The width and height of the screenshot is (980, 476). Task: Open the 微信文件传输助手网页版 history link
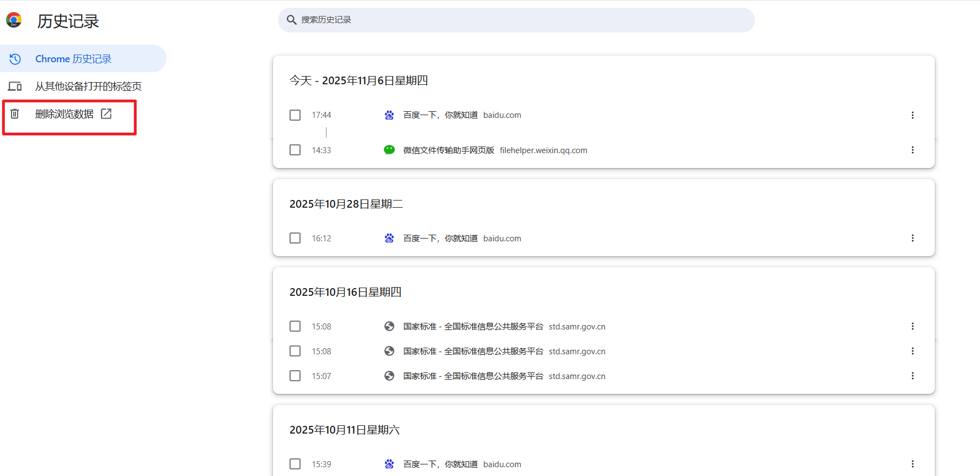(448, 150)
